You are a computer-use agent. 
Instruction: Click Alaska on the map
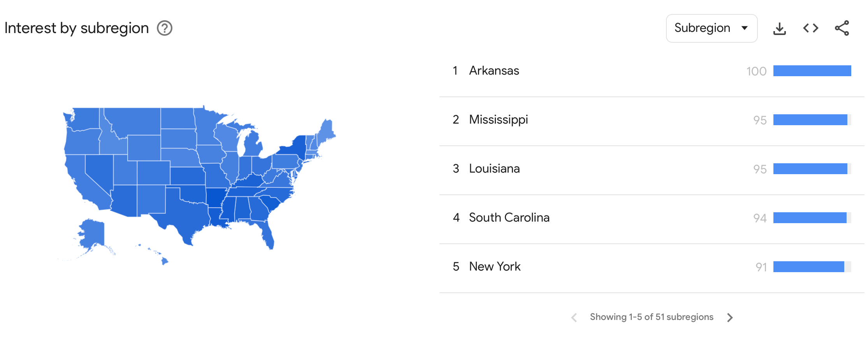tap(92, 233)
